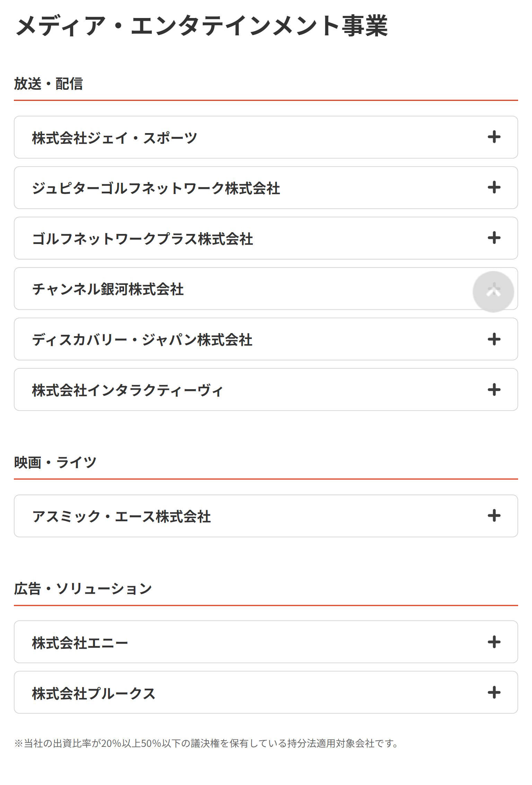Open the ジュピターゴルフネットワーク株式会社 label
Viewport: 532px width, 785px height.
(x=156, y=188)
